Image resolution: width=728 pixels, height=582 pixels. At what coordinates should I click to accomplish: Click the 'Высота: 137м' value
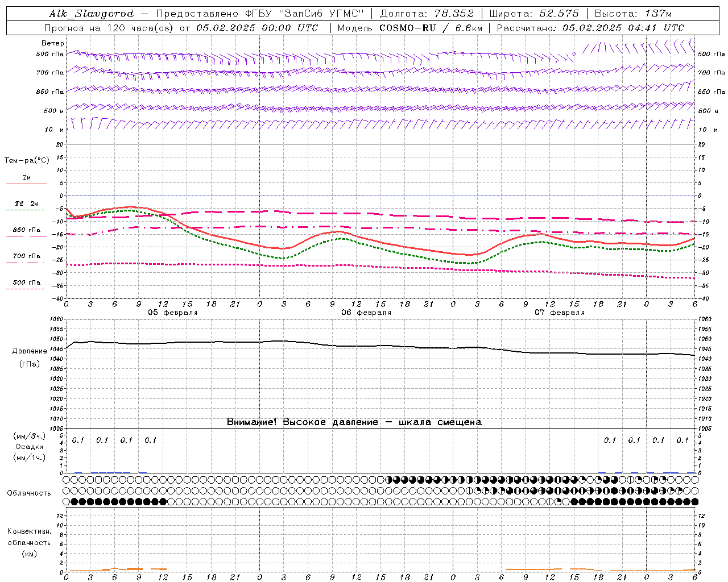(x=633, y=14)
